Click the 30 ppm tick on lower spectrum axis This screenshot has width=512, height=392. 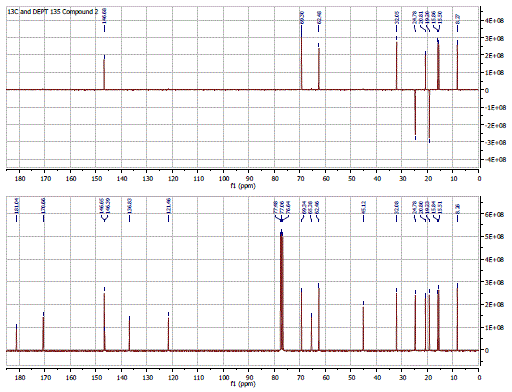point(403,377)
